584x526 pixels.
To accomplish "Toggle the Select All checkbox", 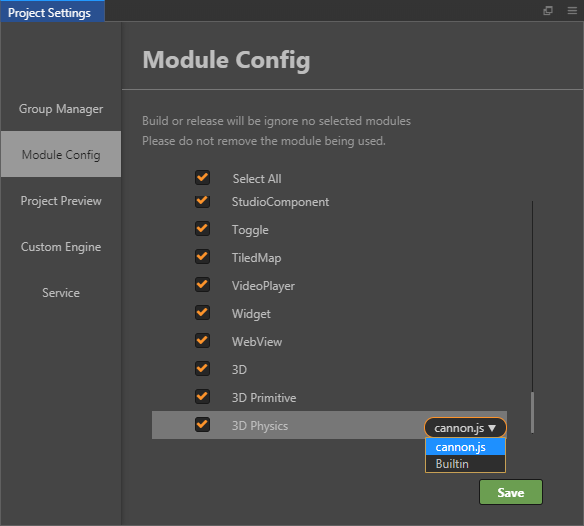I will click(x=202, y=177).
